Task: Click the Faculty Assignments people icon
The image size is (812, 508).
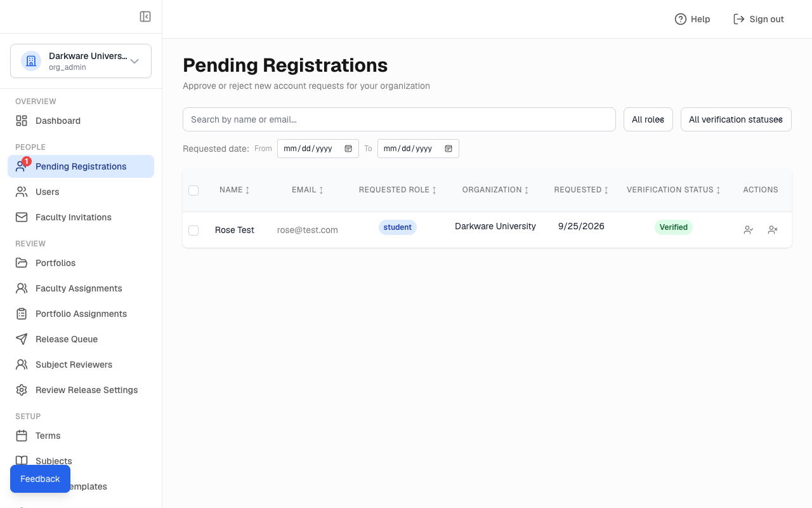Action: click(22, 288)
